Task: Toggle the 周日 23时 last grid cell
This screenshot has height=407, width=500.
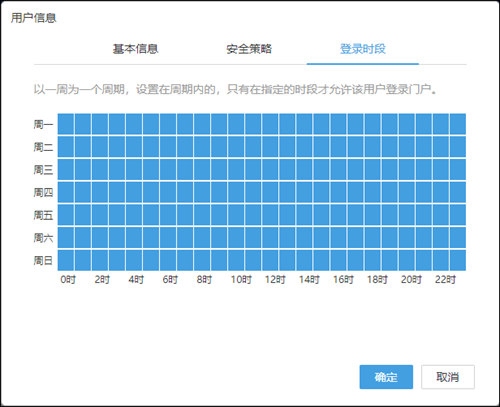Action: click(458, 260)
